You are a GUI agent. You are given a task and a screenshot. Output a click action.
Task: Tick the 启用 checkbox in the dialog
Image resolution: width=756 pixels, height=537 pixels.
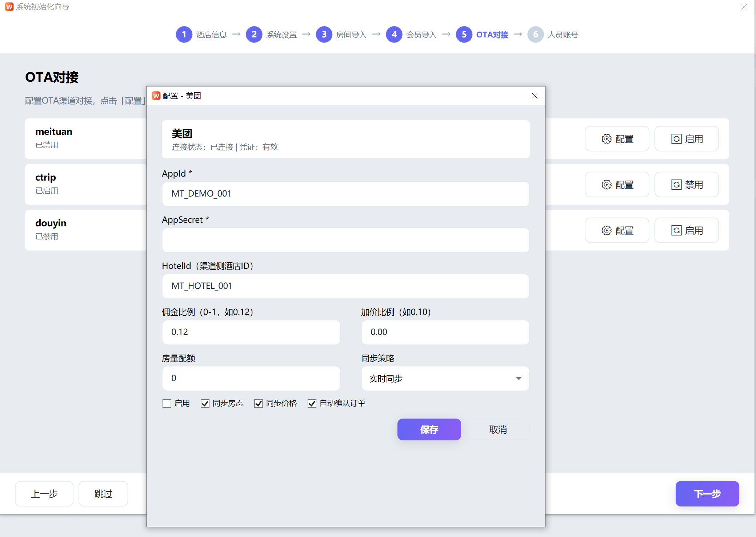[x=167, y=403]
